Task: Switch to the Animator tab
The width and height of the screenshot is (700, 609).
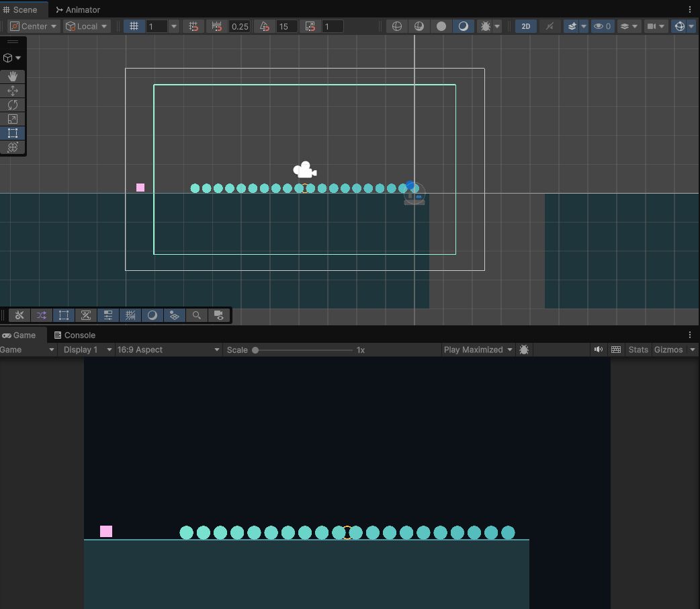Action: (78, 10)
